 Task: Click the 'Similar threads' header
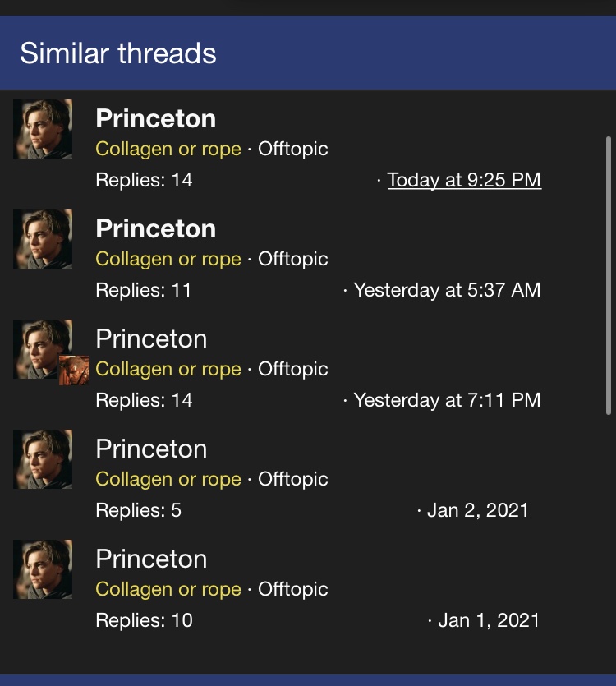tap(118, 53)
